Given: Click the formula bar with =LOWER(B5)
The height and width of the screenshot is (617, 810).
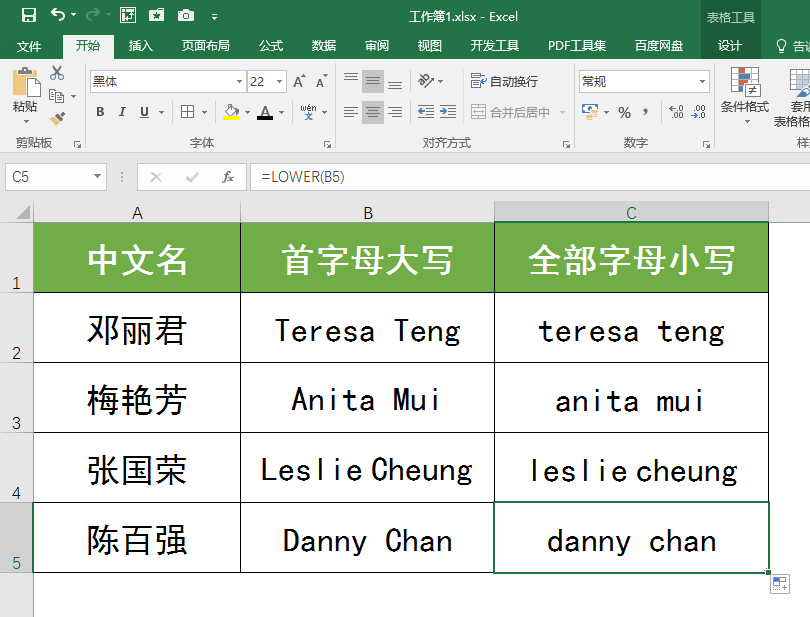Looking at the screenshot, I should click(530, 177).
